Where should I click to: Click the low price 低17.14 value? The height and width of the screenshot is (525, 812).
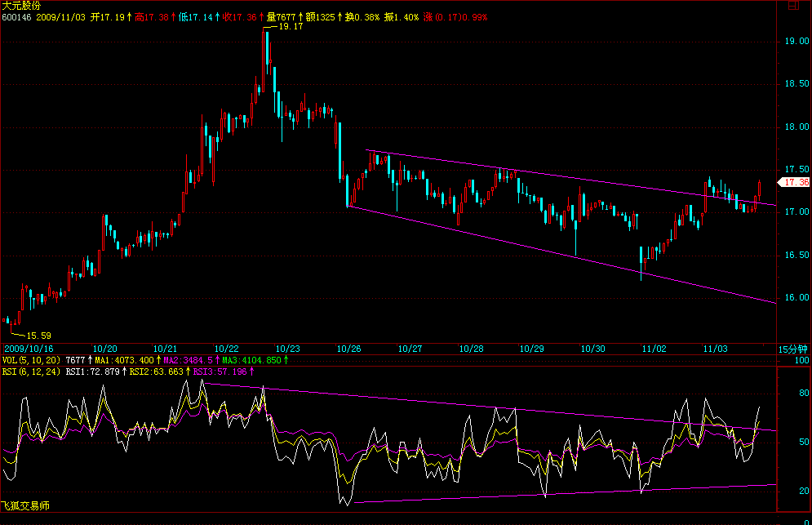coord(196,17)
